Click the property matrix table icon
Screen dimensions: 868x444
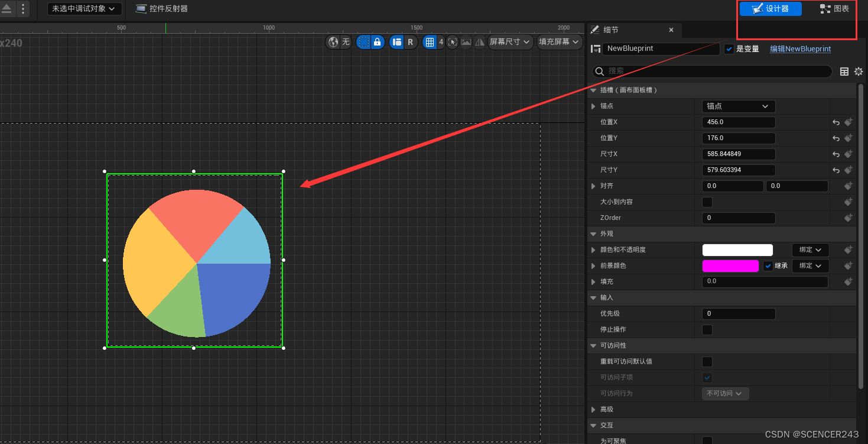844,72
